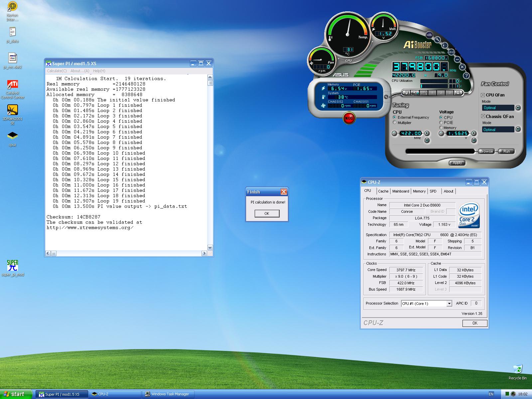Increase voltage with the plus button

(x=474, y=133)
